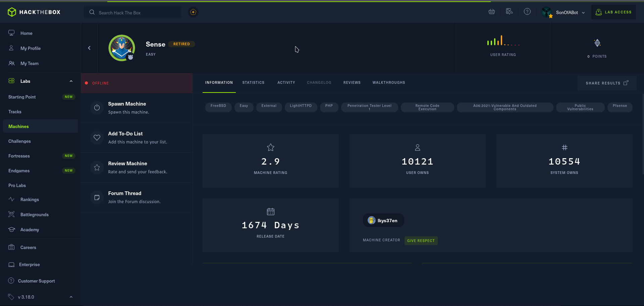This screenshot has width=644, height=306.
Task: Click the Give Respect button
Action: pos(421,240)
